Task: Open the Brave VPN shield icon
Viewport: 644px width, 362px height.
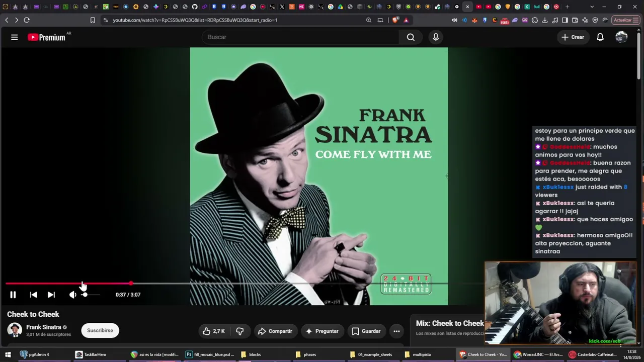Action: 595,20
